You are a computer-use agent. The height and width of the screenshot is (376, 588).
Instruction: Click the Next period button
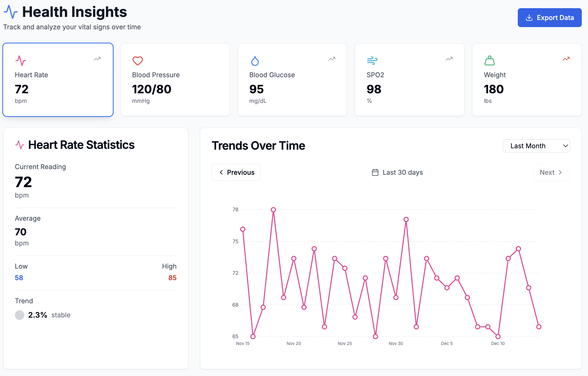coord(551,172)
